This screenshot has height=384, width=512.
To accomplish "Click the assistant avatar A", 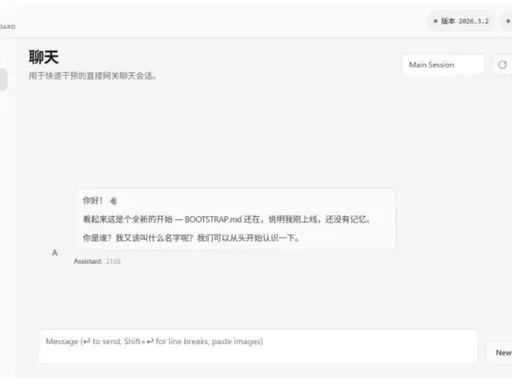I will click(55, 253).
